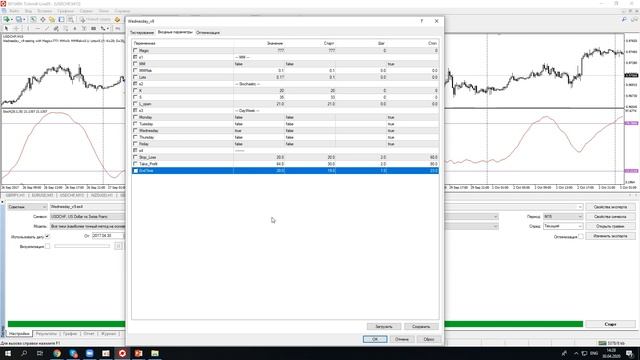This screenshot has width=640, height=360.
Task: Open Google Chrome from the taskbar
Action: (57, 353)
